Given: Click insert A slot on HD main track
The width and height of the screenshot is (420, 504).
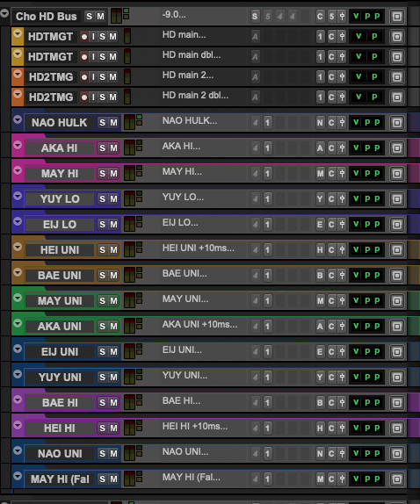Looking at the screenshot, I should pyautogui.click(x=255, y=37).
